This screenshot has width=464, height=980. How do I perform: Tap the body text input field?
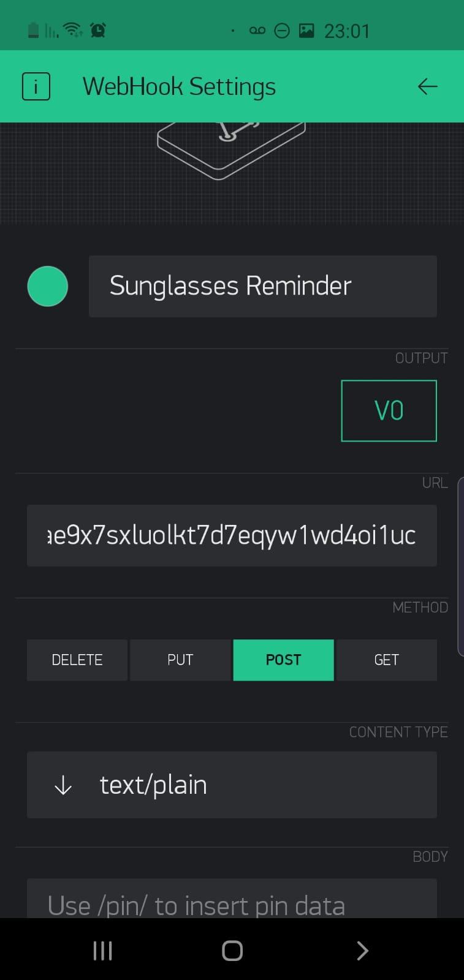point(232,900)
